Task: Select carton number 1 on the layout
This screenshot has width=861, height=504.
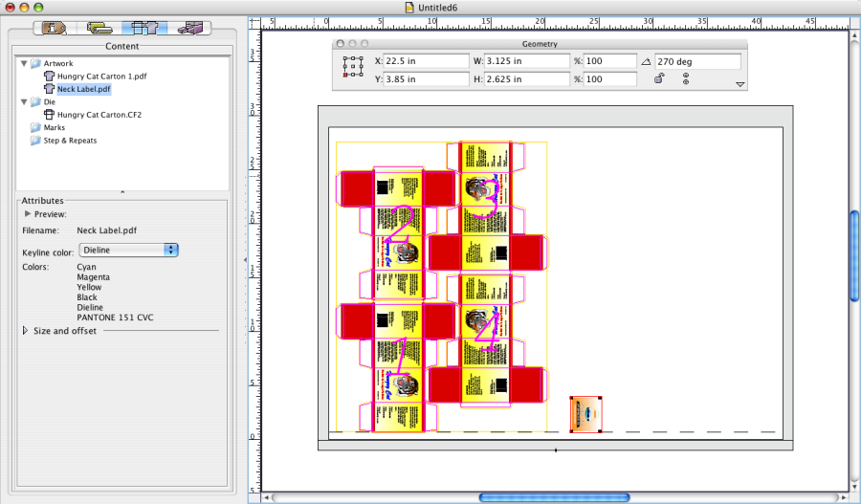Action: click(398, 366)
